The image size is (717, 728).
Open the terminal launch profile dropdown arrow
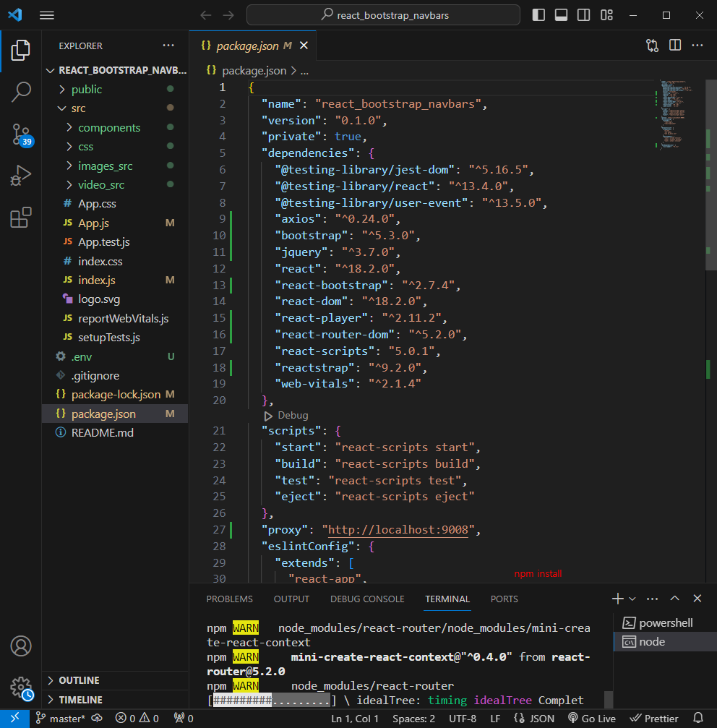point(632,599)
